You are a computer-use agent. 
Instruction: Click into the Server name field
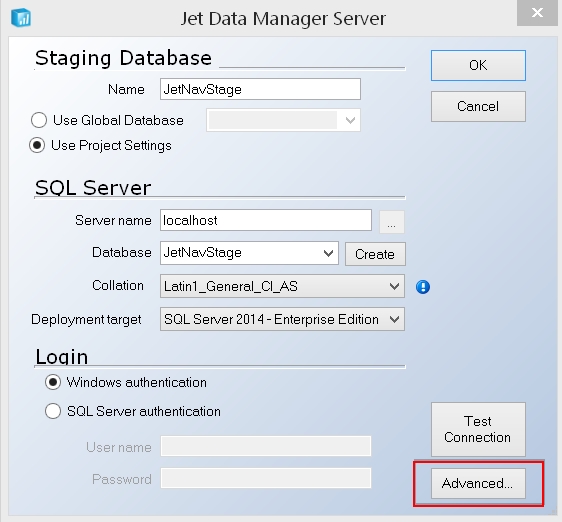click(266, 220)
